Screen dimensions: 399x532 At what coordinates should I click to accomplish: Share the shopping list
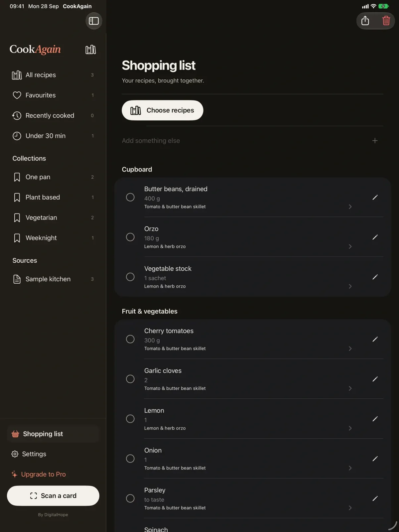point(365,21)
